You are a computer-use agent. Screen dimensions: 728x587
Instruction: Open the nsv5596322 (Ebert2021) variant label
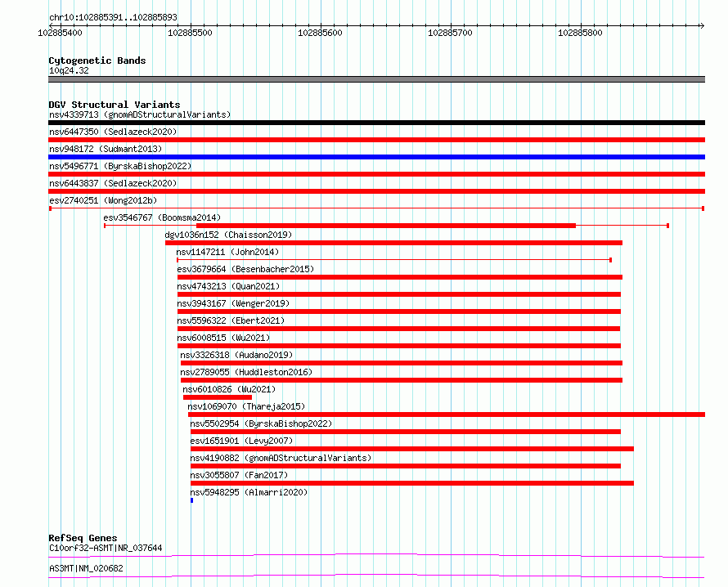point(231,320)
